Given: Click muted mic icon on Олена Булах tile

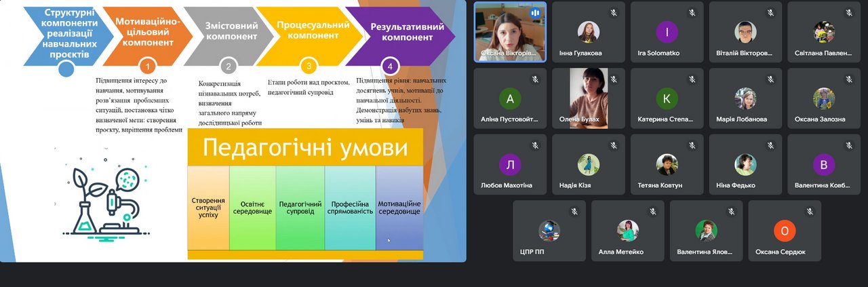Looking at the screenshot, I should coord(613,79).
